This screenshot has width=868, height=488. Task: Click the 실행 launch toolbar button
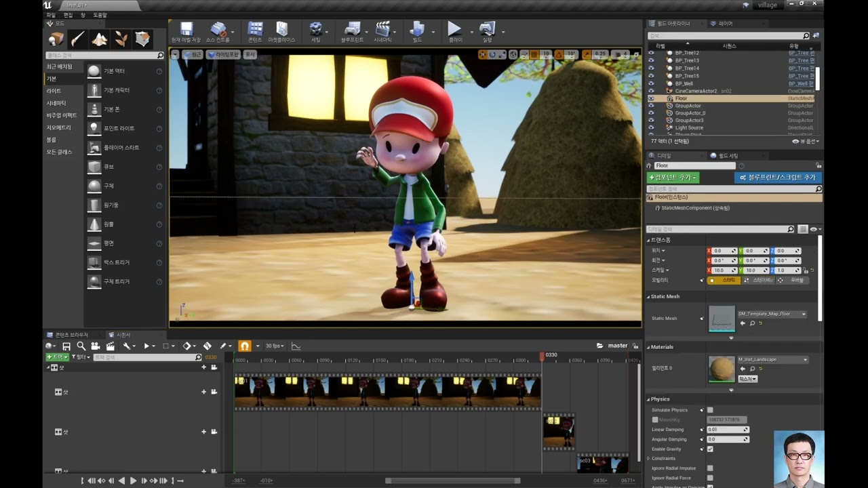click(x=487, y=32)
